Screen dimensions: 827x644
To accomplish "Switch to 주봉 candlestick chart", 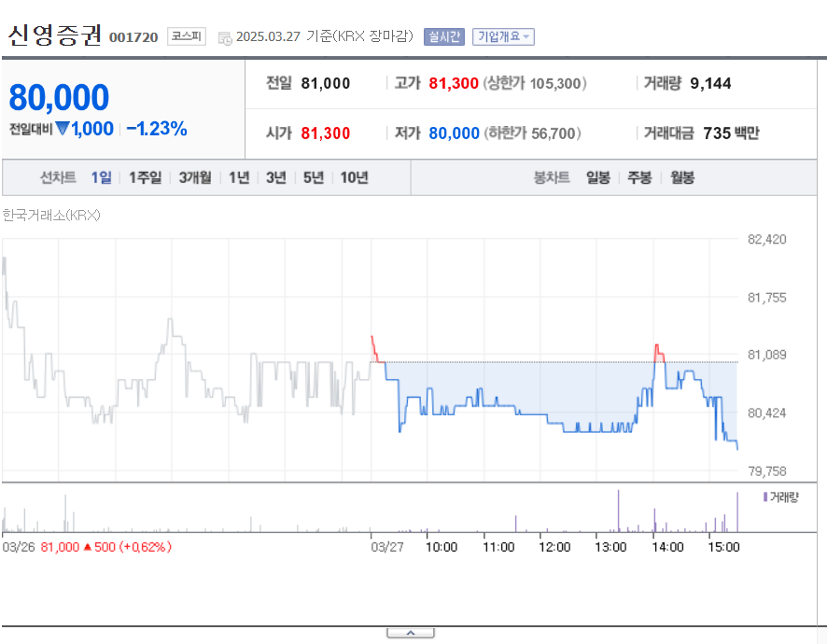I will click(x=639, y=177).
